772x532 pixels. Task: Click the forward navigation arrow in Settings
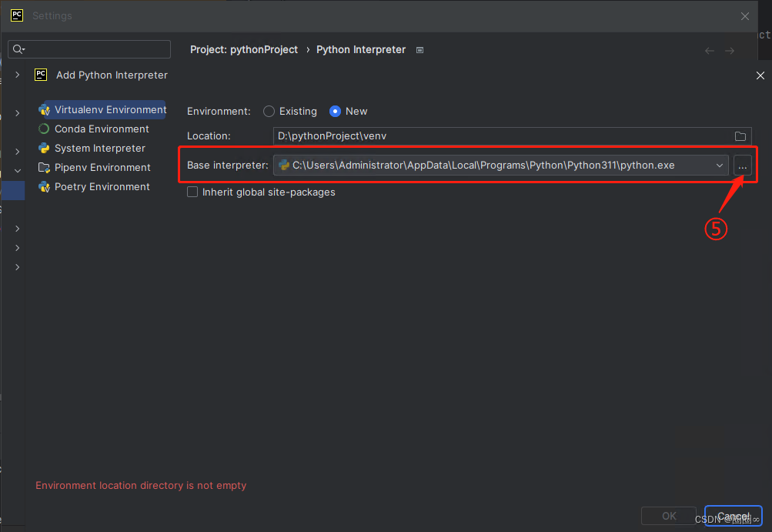730,51
